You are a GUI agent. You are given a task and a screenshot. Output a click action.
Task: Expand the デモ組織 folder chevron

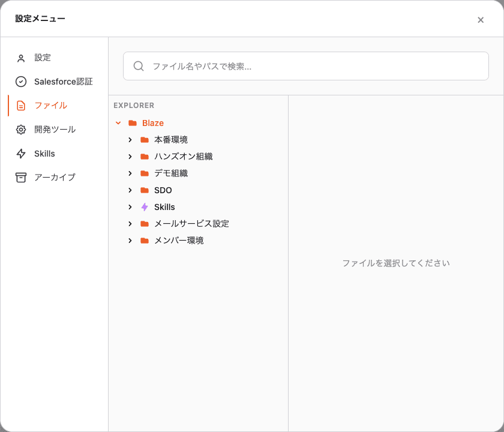[x=130, y=173]
